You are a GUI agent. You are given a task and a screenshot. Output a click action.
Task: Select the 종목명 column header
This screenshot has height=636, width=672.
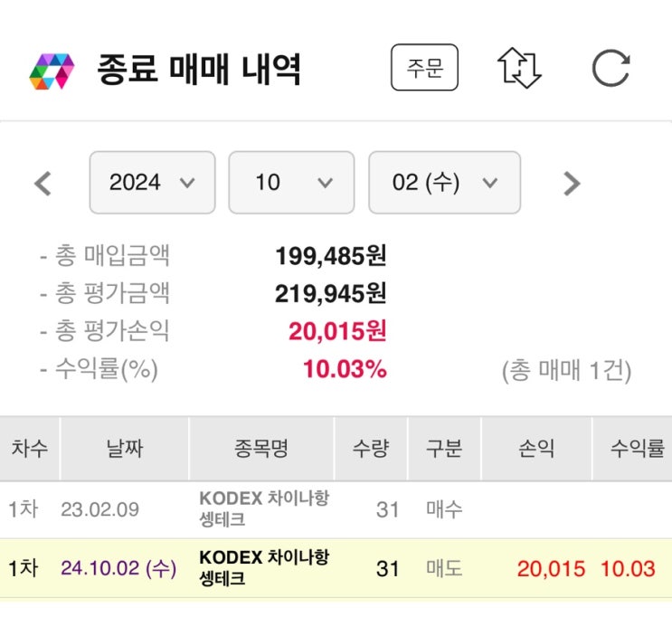click(261, 449)
